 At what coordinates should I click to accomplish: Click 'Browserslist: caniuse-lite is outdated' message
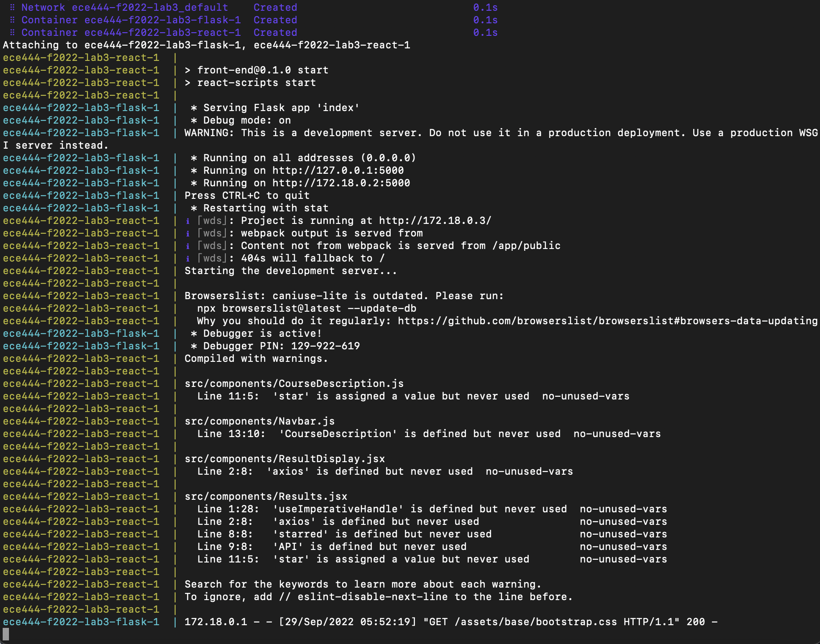344,296
